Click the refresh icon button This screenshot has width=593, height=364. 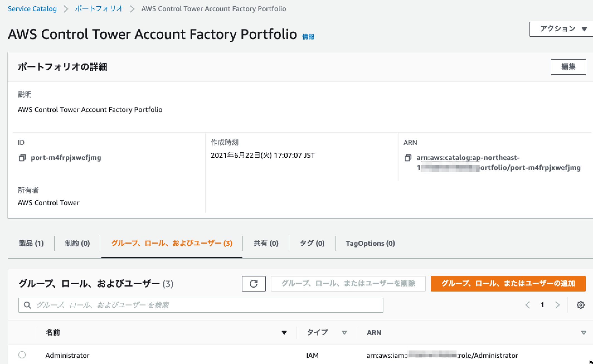coord(254,284)
